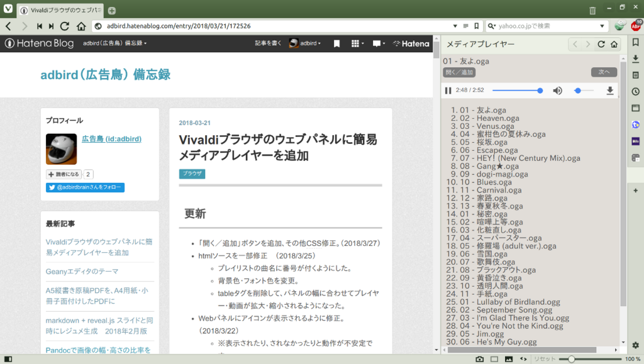Image resolution: width=644 pixels, height=364 pixels.
Task: Pause the playing track
Action: coord(448,91)
